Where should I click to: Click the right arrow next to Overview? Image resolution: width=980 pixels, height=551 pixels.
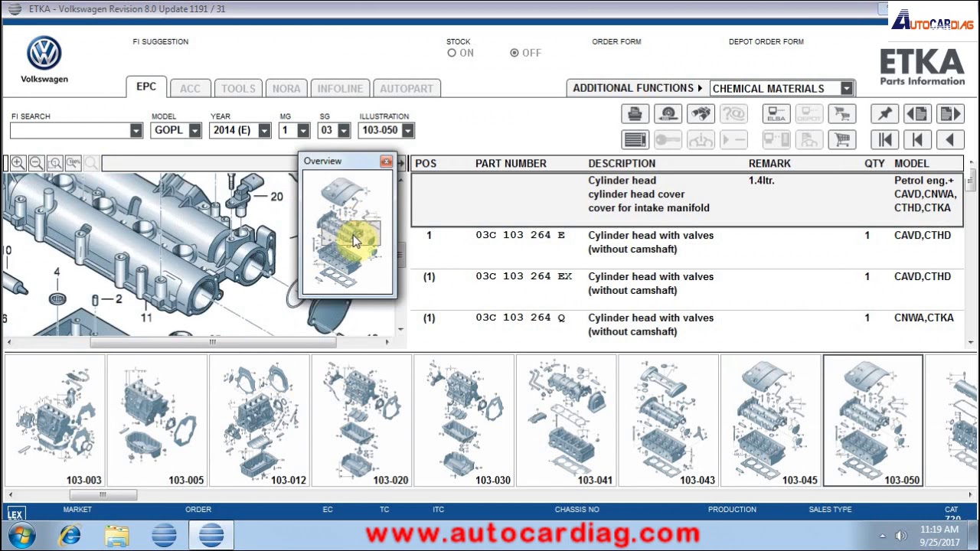pos(400,164)
